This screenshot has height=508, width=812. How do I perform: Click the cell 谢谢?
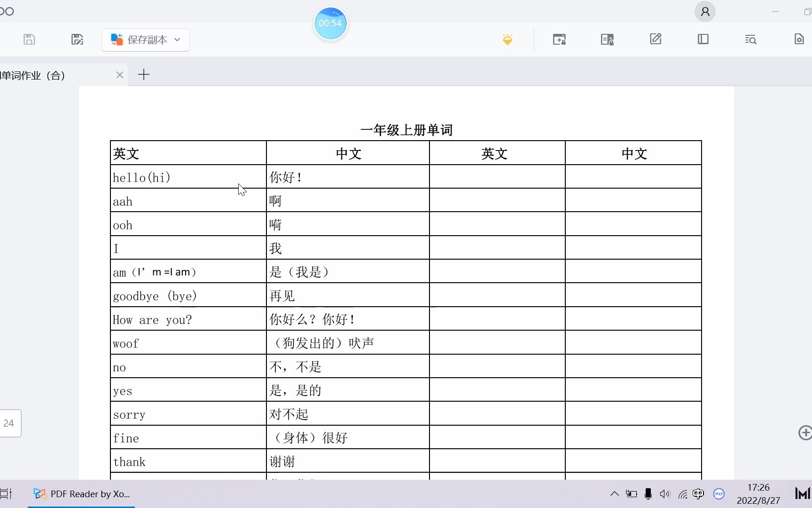tap(348, 461)
